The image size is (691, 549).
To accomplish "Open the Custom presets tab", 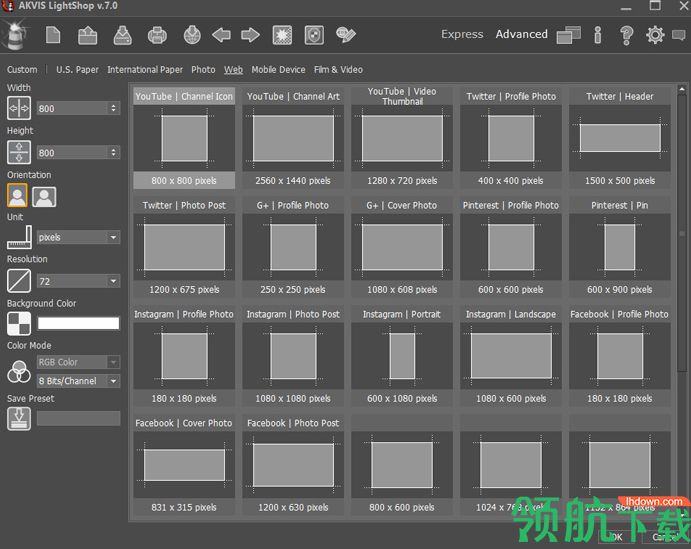I will click(x=22, y=70).
